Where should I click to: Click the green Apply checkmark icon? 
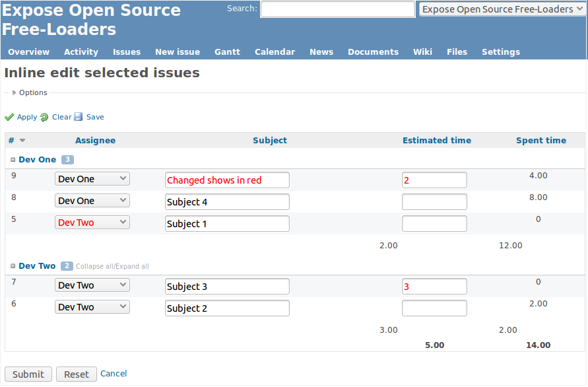click(x=9, y=118)
